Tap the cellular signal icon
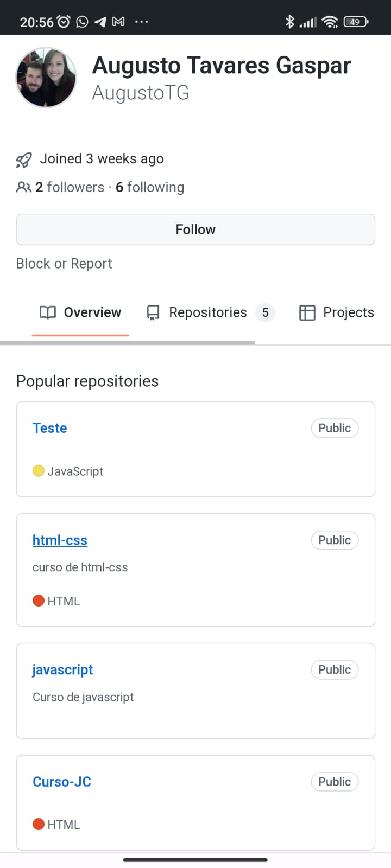 [x=308, y=22]
